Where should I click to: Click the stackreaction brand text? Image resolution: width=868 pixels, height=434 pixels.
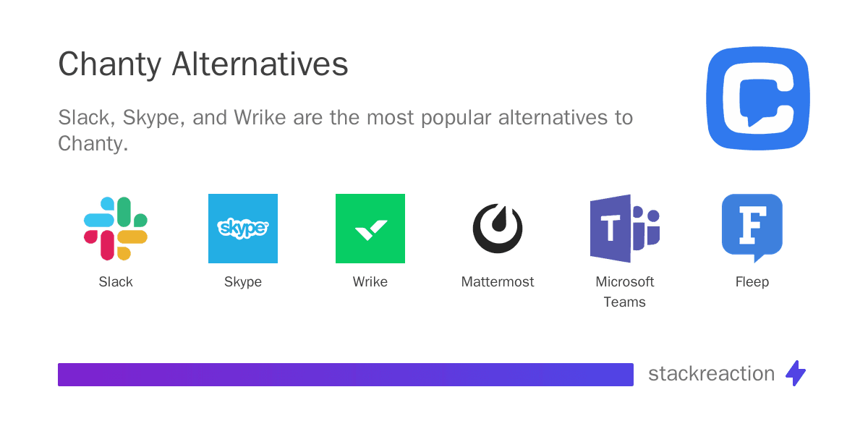[x=712, y=373]
